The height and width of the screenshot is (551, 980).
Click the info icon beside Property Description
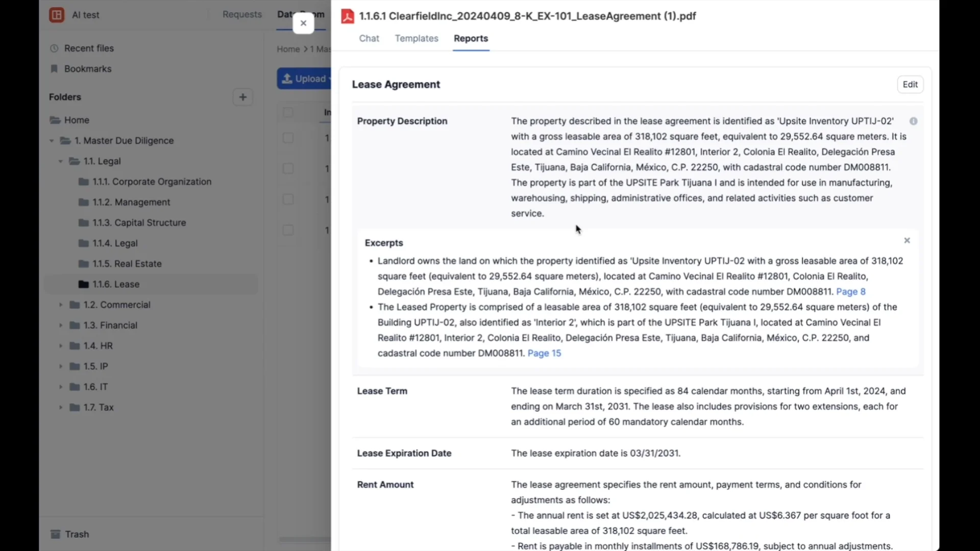913,121
